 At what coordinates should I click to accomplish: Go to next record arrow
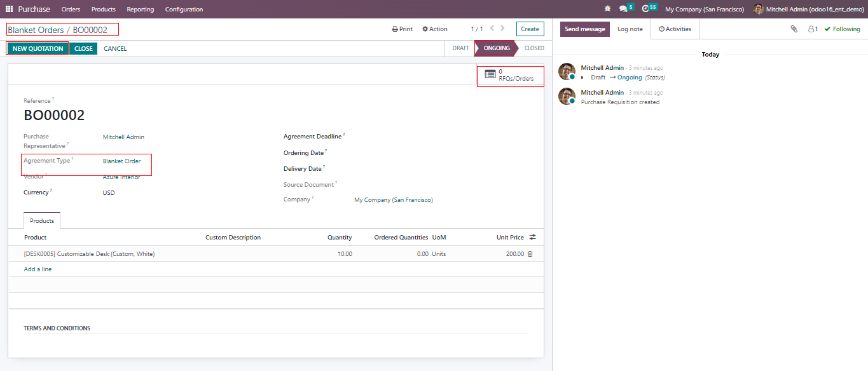tap(502, 29)
